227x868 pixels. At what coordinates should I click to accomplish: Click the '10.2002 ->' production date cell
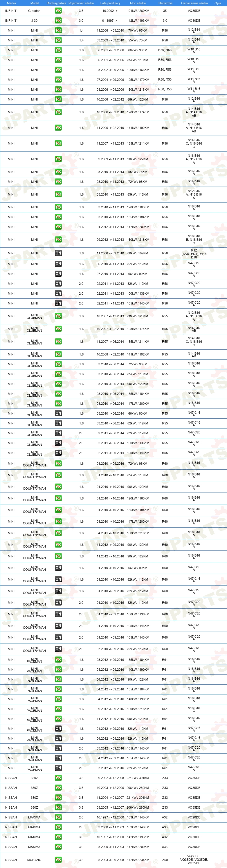tap(110, 11)
